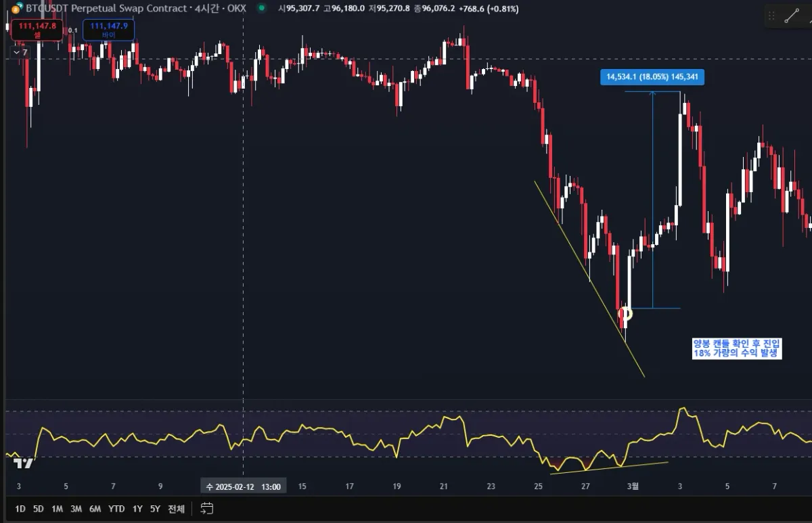Click the 0.1 quantity label between the sell and buy buttons

click(x=73, y=30)
